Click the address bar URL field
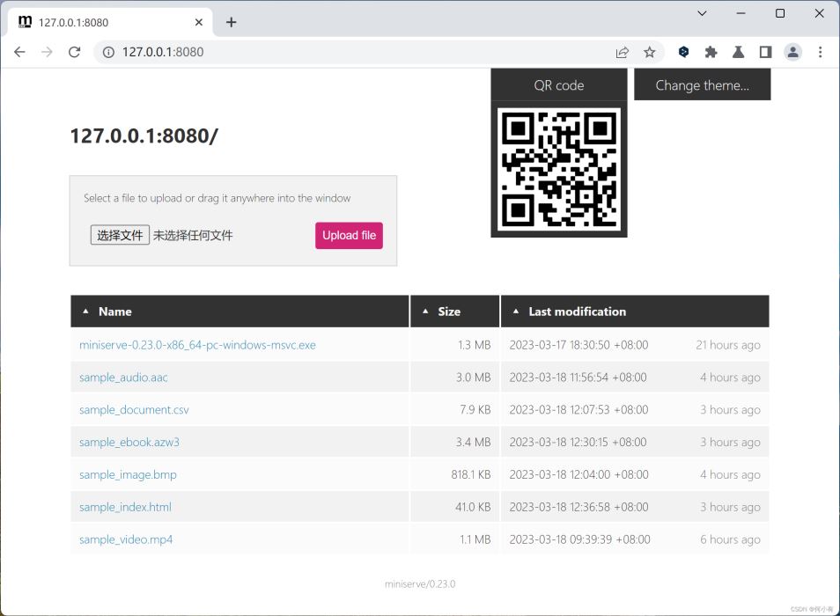The width and height of the screenshot is (840, 616). coord(352,52)
